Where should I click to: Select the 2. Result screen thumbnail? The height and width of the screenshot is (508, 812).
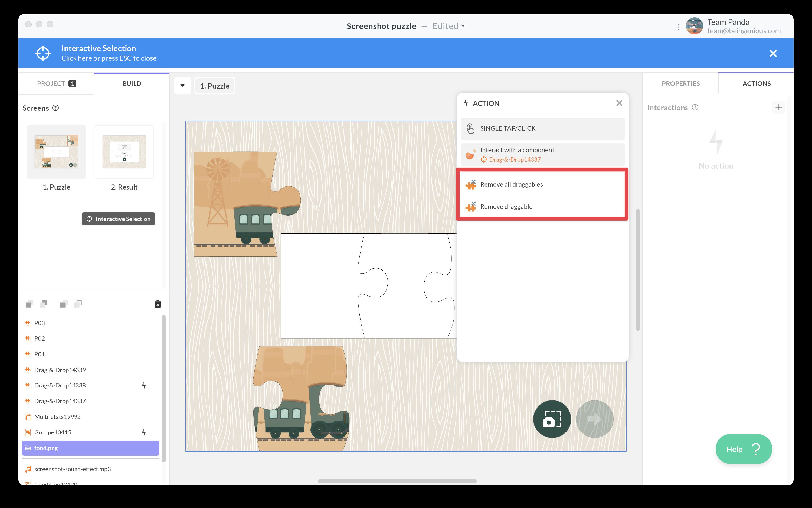pyautogui.click(x=124, y=152)
